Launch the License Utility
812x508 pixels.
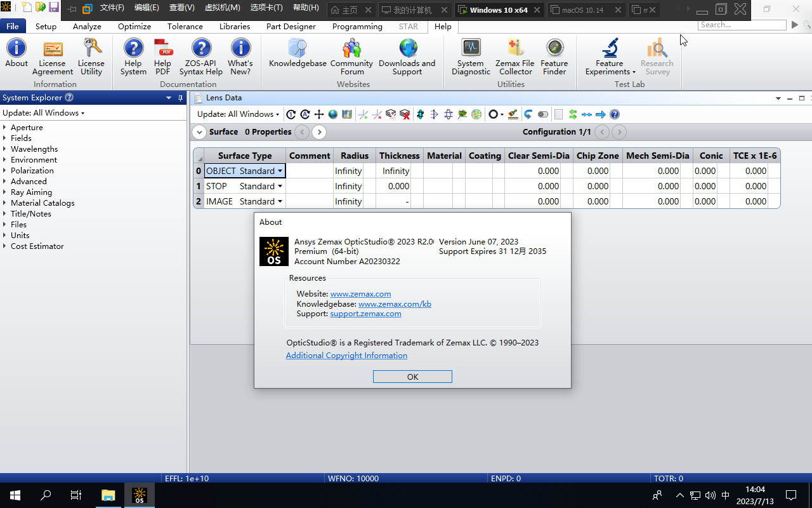coord(91,57)
